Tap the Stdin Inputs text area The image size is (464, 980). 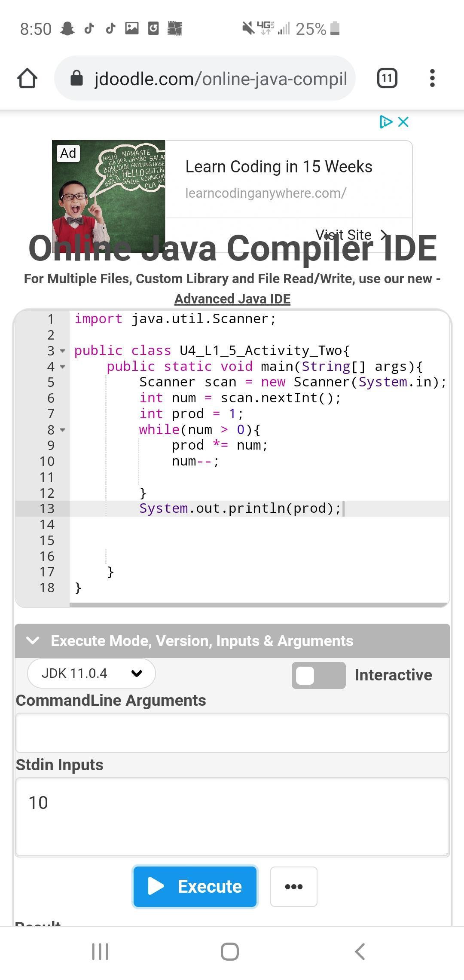pos(232,817)
